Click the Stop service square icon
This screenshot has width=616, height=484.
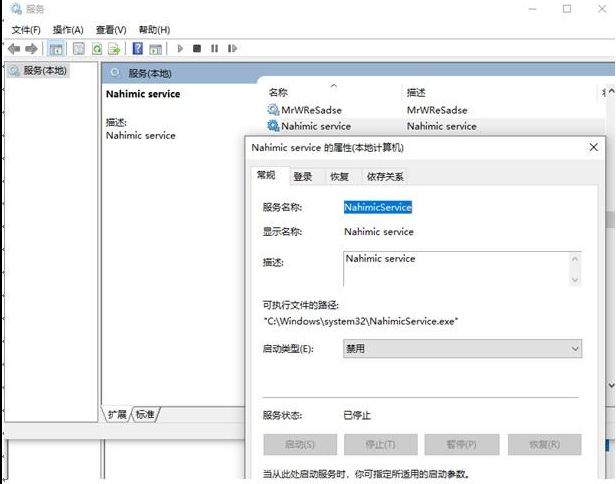[197, 49]
